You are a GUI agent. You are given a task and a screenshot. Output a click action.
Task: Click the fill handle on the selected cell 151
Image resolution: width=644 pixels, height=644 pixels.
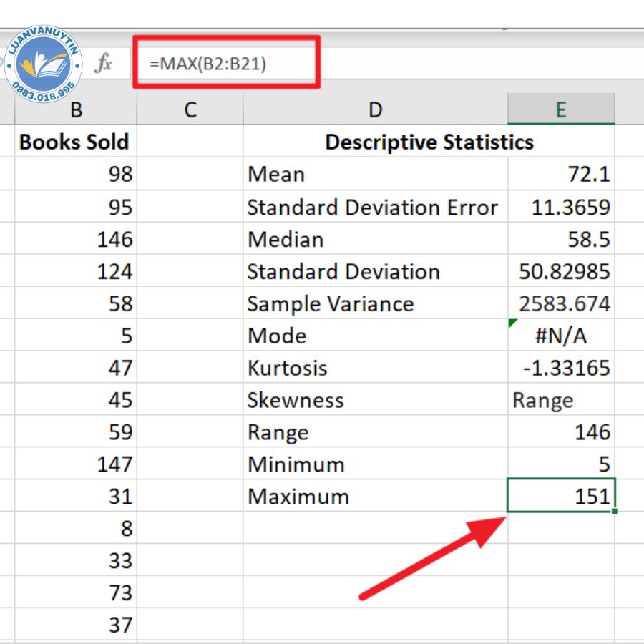[x=614, y=511]
